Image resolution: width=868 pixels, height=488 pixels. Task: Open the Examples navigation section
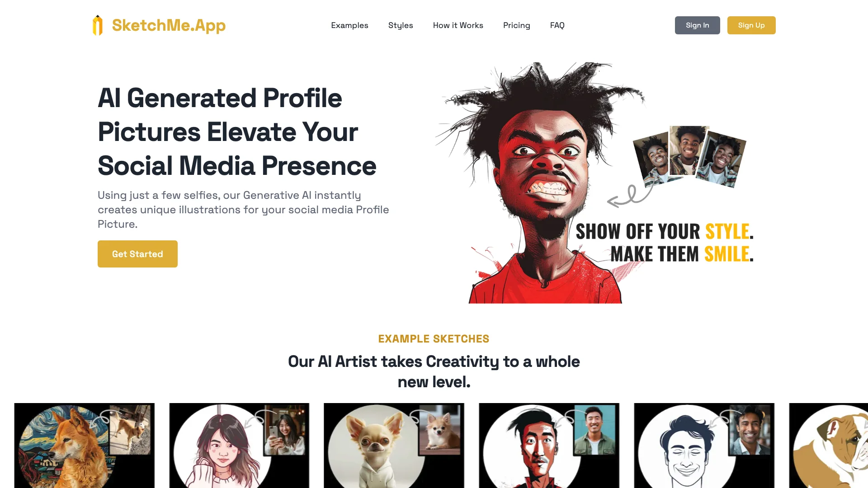[x=349, y=25]
